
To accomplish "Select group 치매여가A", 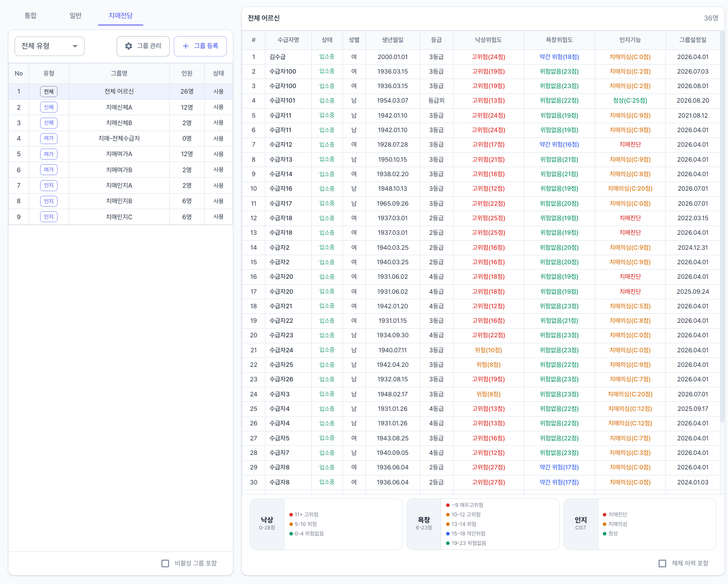I will click(x=121, y=154).
